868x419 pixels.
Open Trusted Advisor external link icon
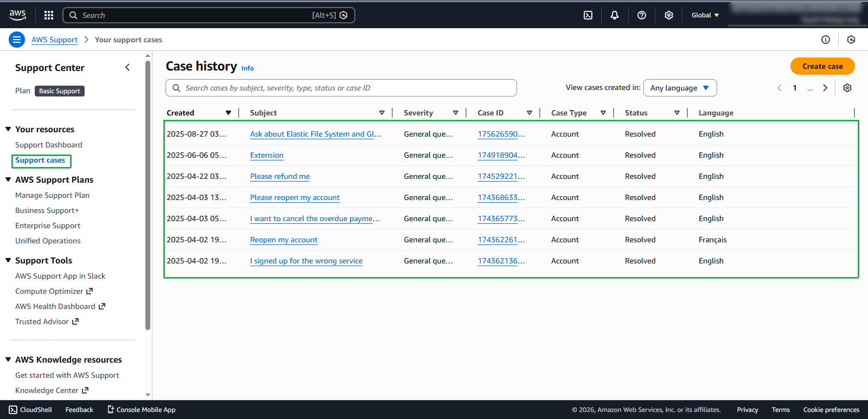pos(75,321)
